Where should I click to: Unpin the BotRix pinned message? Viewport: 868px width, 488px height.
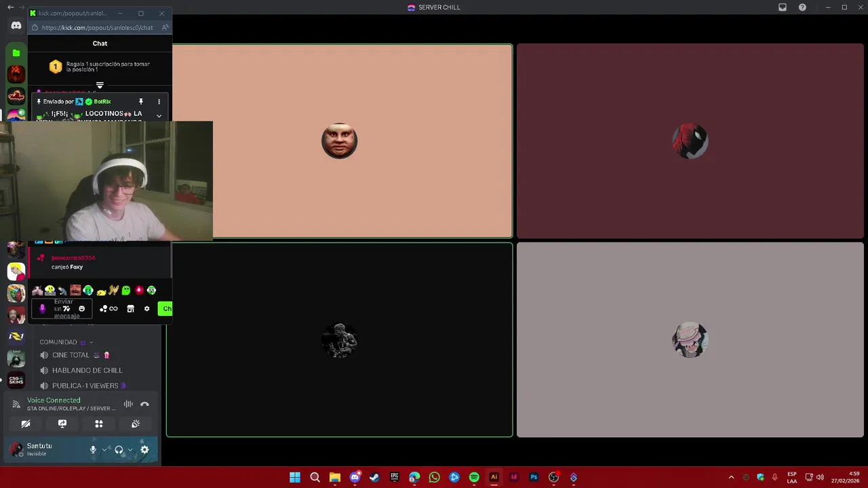click(x=141, y=102)
